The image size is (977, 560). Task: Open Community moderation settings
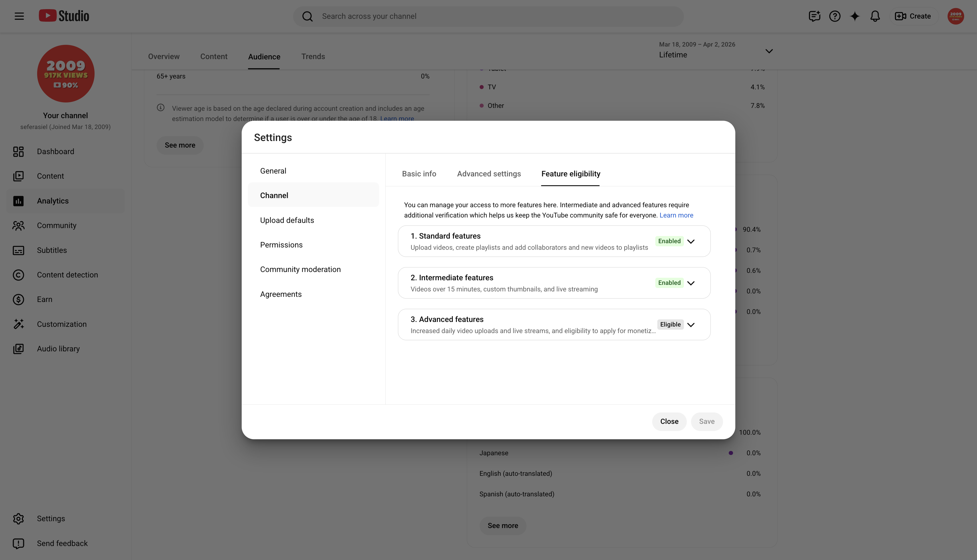313,270
